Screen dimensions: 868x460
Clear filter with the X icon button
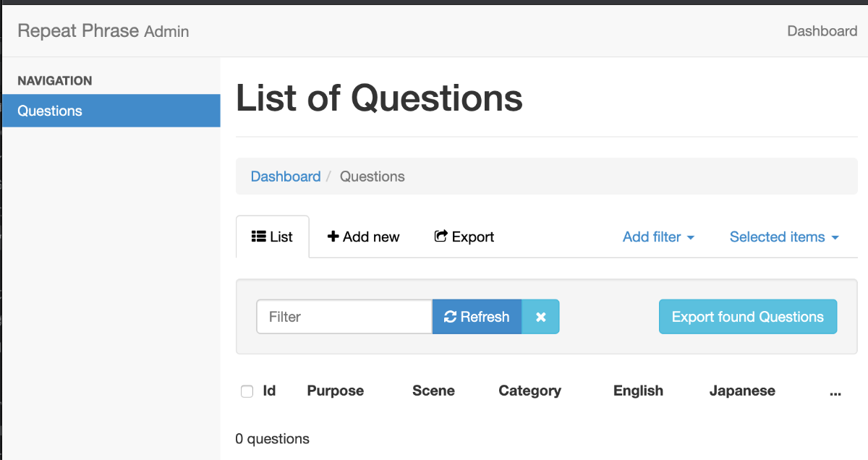540,317
